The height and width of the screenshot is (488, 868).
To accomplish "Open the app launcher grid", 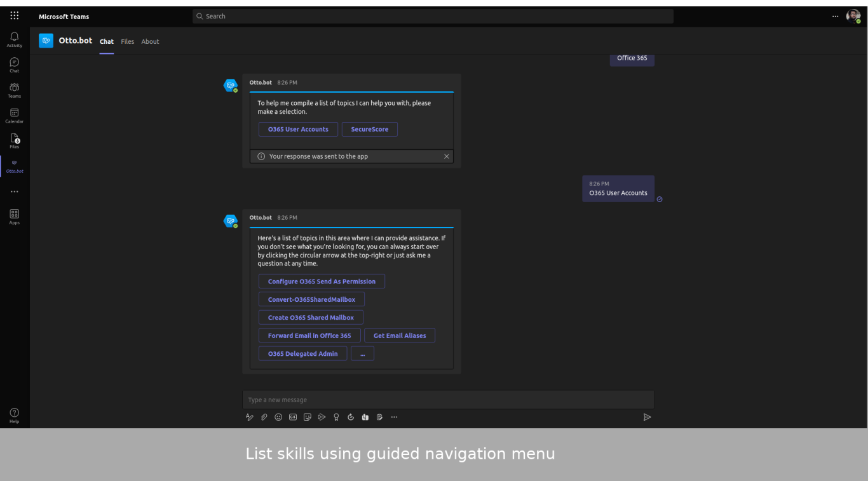I will click(x=15, y=16).
